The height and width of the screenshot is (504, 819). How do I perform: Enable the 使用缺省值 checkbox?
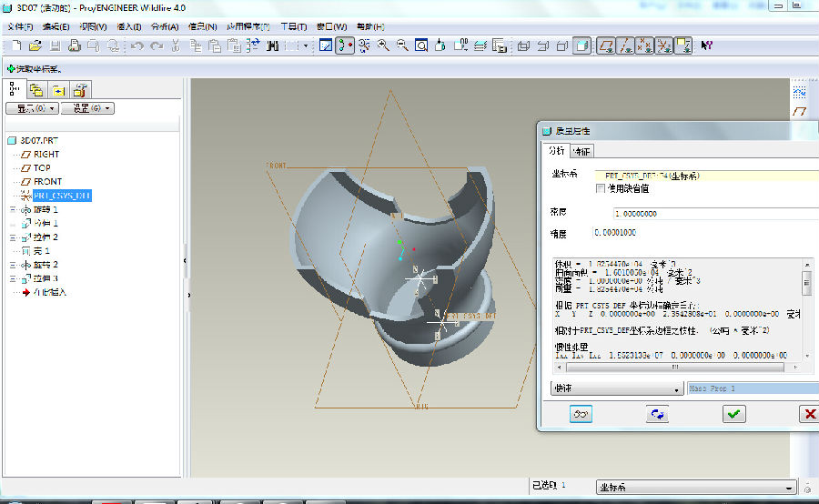coord(601,188)
